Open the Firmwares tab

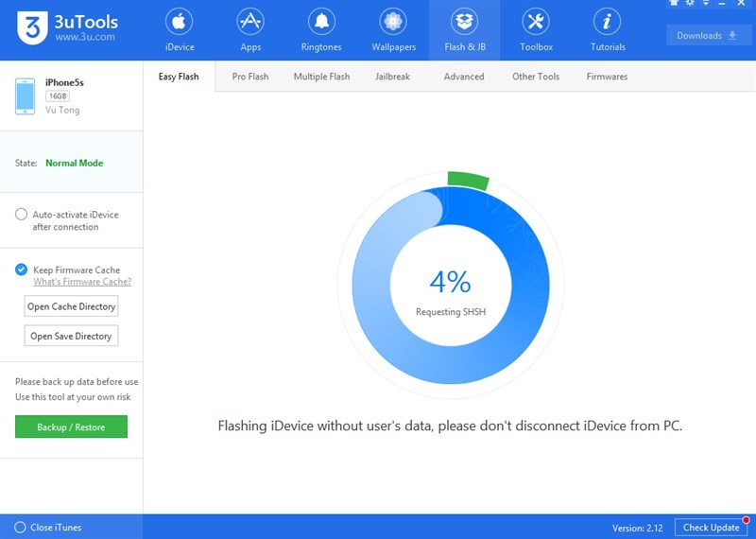pos(607,77)
